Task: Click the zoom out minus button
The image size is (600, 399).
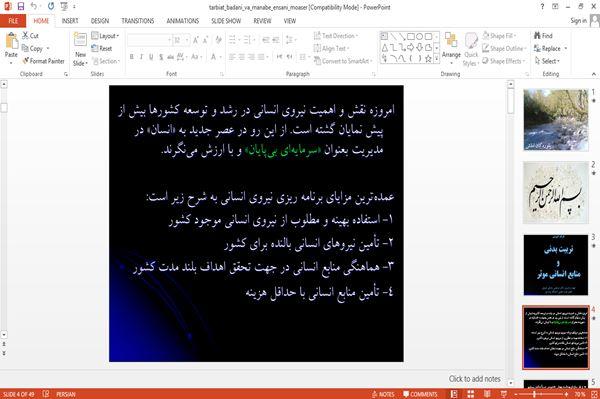Action: (x=515, y=394)
